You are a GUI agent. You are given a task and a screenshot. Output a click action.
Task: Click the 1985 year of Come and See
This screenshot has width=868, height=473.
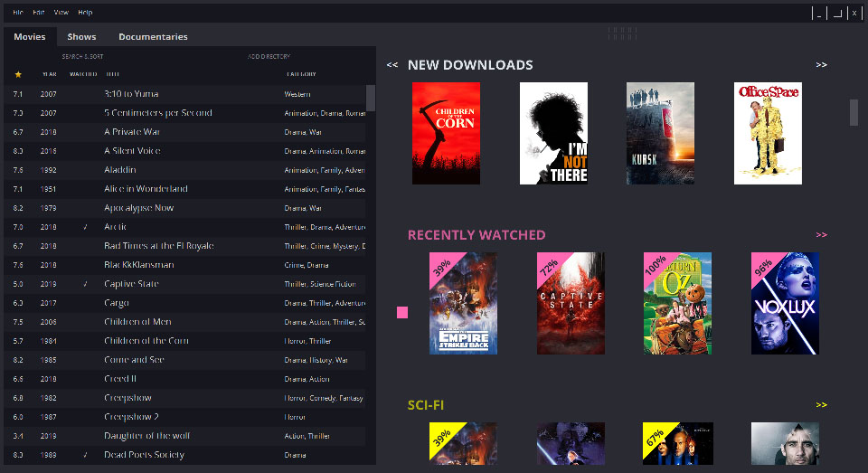[48, 360]
